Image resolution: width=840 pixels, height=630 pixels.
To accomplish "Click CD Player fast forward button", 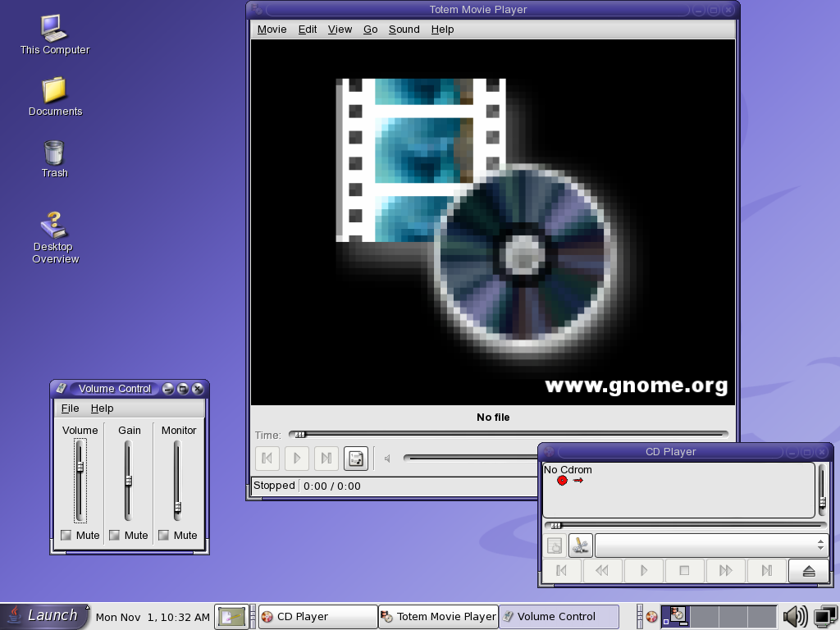I will pyautogui.click(x=725, y=571).
